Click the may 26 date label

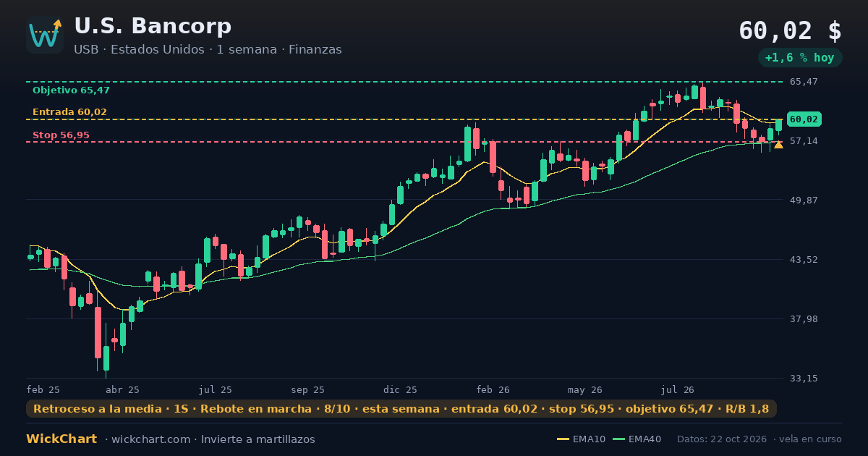click(586, 389)
